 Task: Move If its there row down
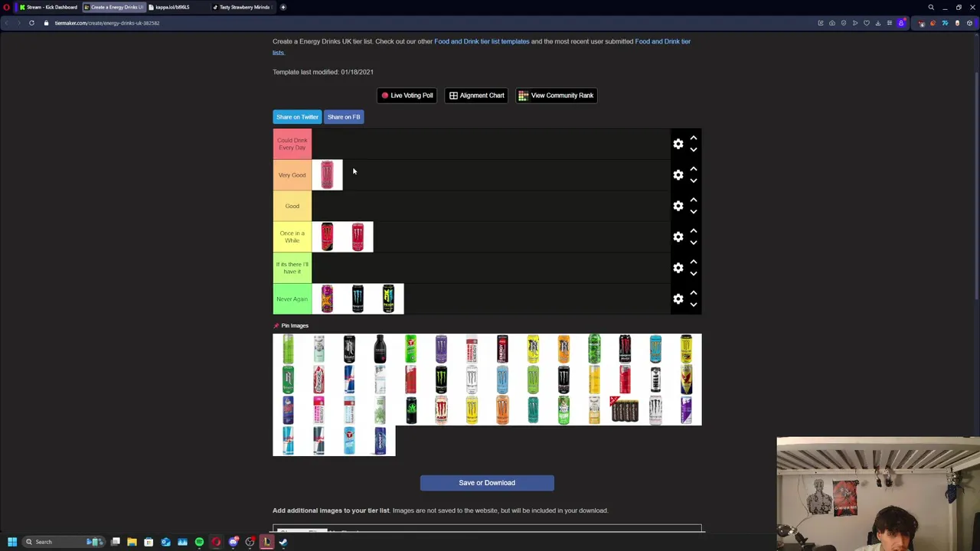point(694,274)
